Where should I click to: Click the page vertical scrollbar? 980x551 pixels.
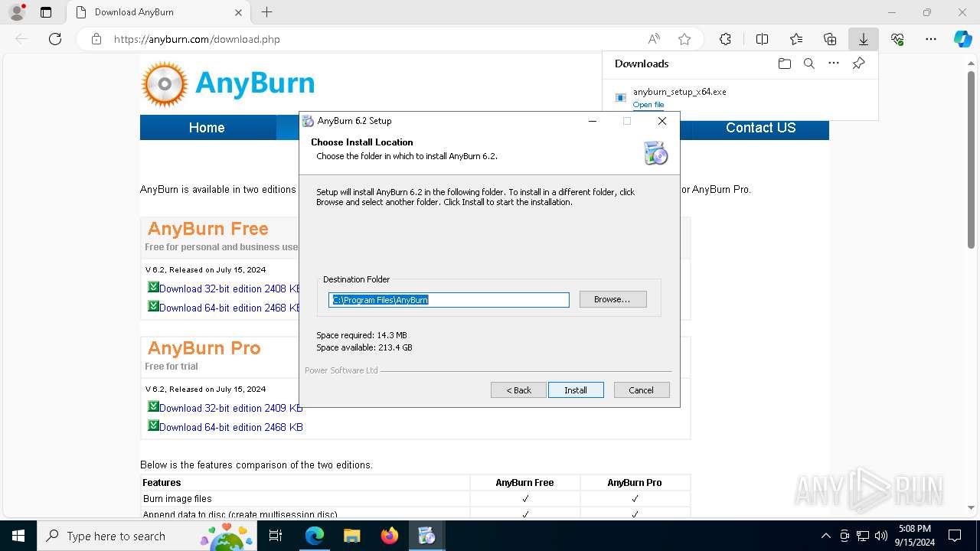click(x=972, y=161)
